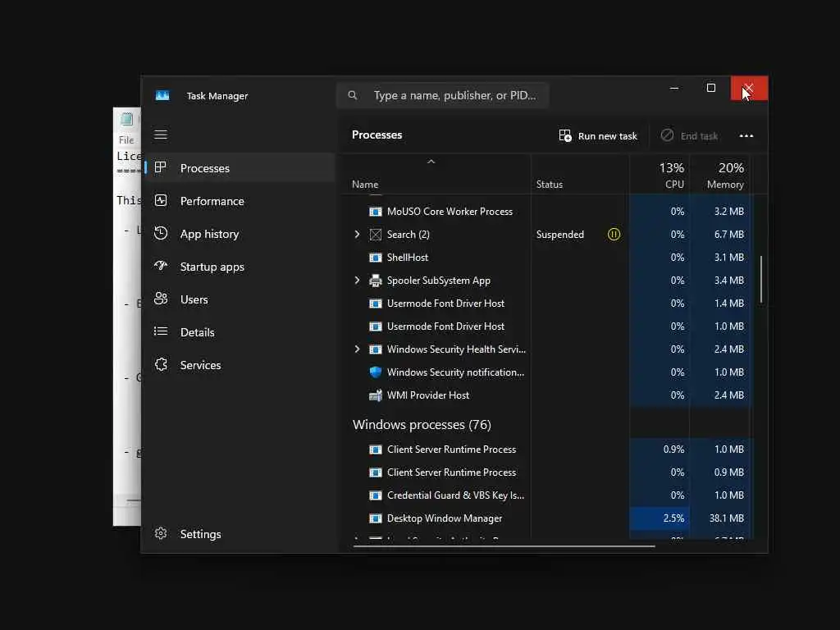Click the 6.7 MB Search memory value
The width and height of the screenshot is (840, 630).
728,235
